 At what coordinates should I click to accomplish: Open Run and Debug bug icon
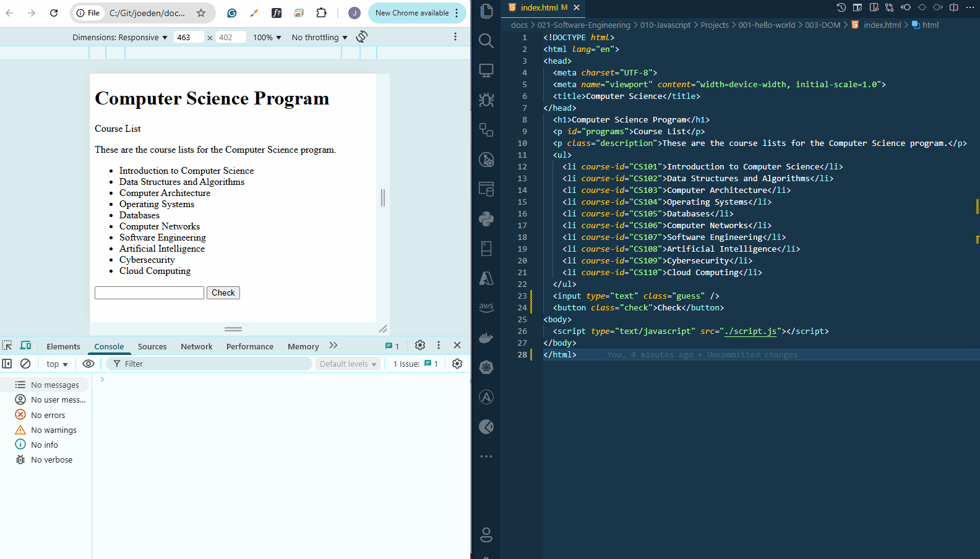click(486, 100)
